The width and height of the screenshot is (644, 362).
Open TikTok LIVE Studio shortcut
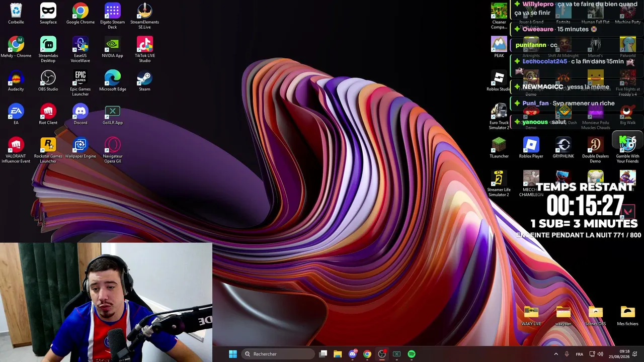pos(145,49)
